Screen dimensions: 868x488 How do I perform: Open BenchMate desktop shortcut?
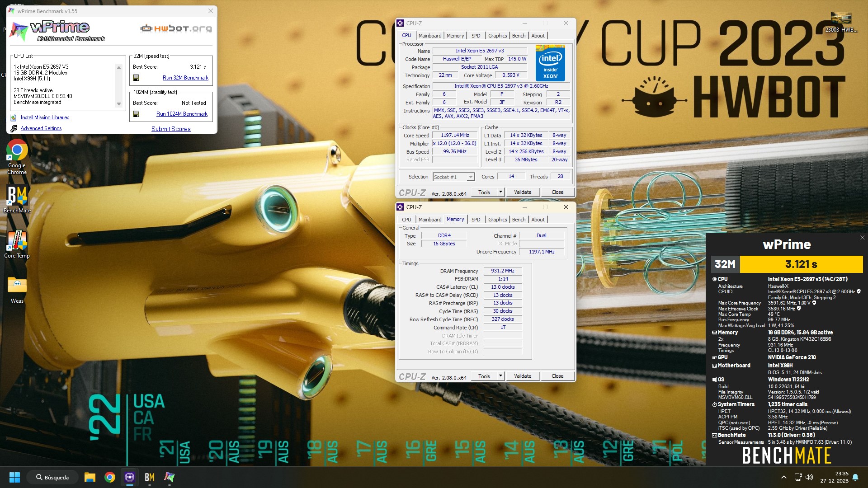pos(17,199)
